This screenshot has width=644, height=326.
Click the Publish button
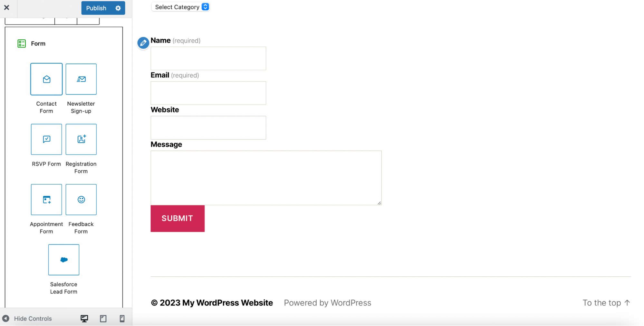(x=96, y=8)
